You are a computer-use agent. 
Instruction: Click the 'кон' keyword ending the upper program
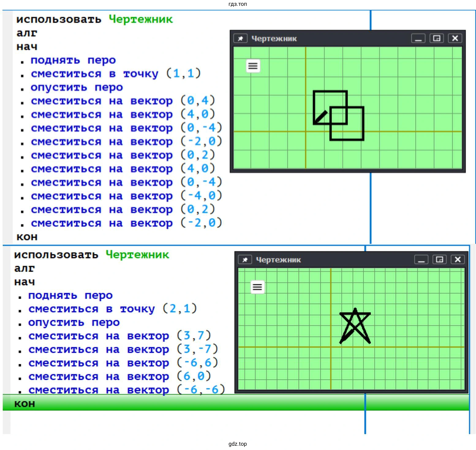(27, 237)
